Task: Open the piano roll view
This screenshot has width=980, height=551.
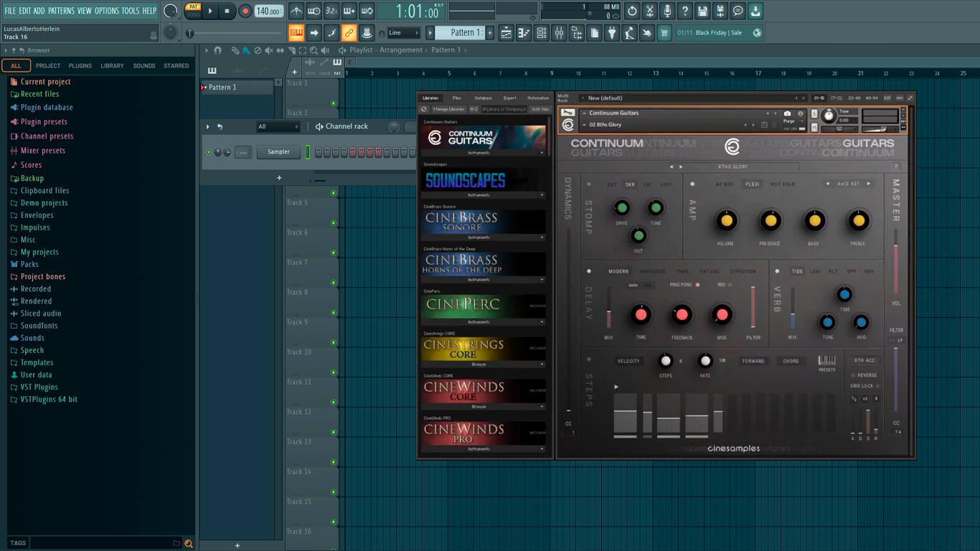Action: (x=524, y=33)
